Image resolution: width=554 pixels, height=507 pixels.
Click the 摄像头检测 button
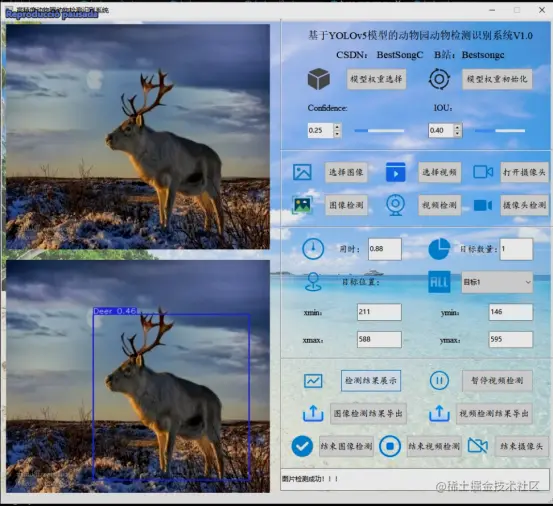coord(524,205)
